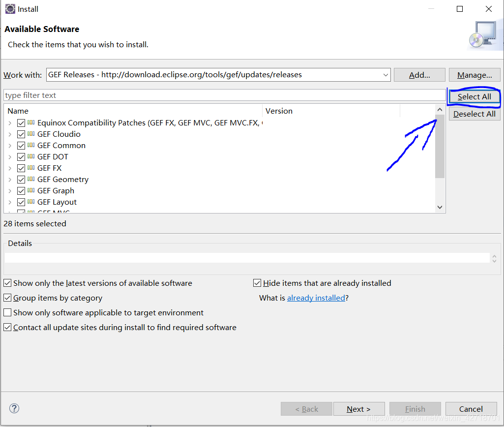Screen dimensions: 504x427
Task: Toggle Show only the latest versions checkbox
Action: (7, 283)
